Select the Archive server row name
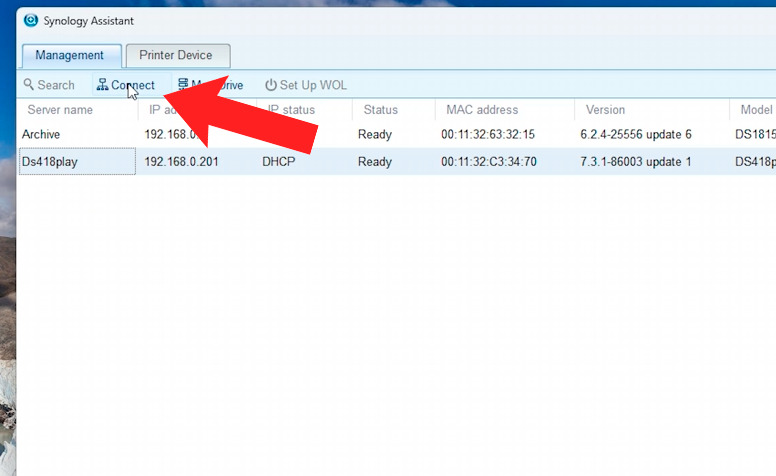 [x=41, y=135]
